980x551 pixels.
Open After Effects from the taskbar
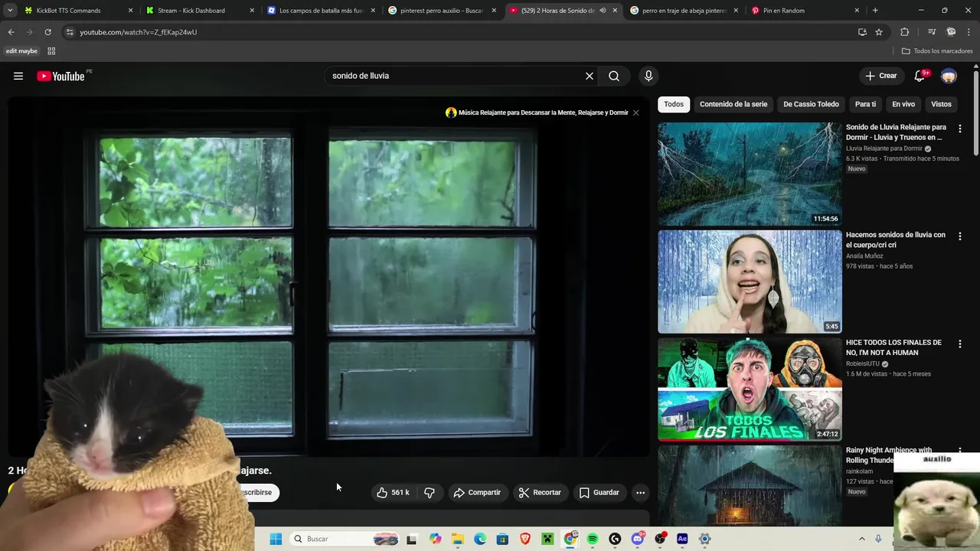pyautogui.click(x=682, y=539)
